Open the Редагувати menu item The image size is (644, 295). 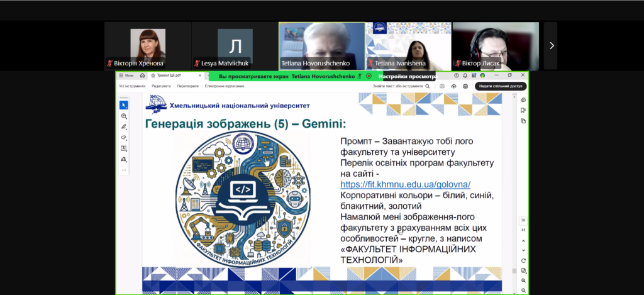[x=161, y=86]
